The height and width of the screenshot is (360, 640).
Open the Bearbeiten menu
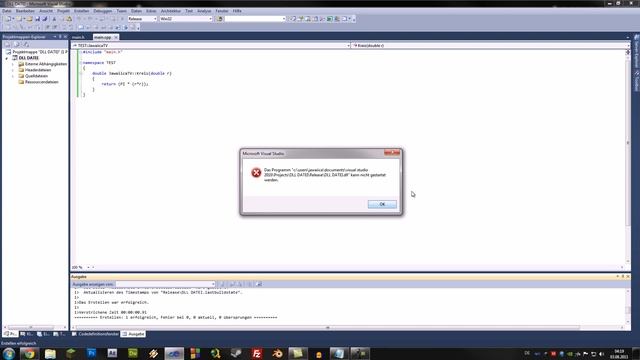(25, 11)
